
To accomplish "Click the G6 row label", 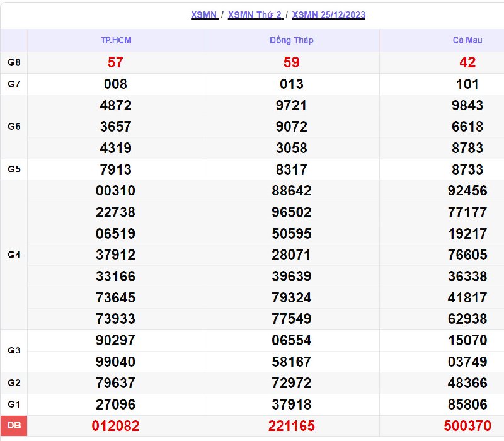I will [14, 127].
